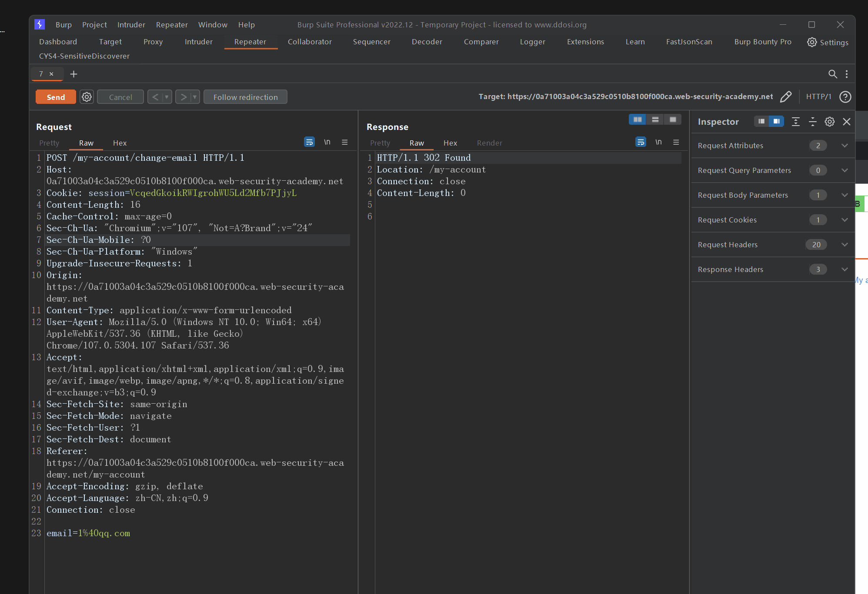Image resolution: width=868 pixels, height=594 pixels.
Task: Click the Repeater help question mark icon
Action: [845, 96]
